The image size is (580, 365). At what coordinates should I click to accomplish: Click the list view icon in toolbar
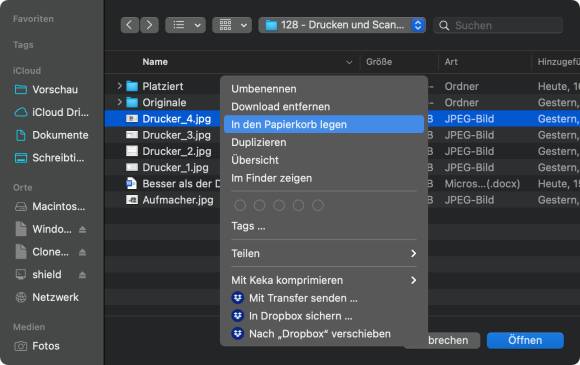[179, 25]
